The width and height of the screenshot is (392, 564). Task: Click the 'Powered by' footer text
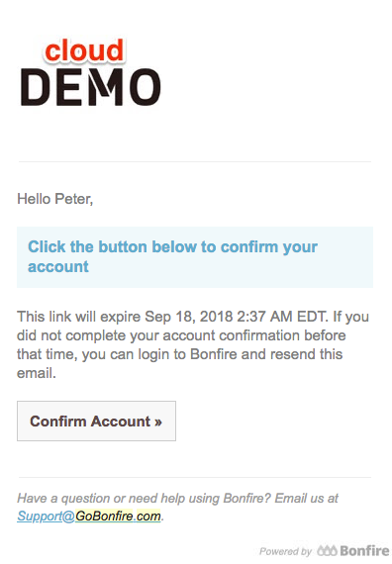[285, 551]
